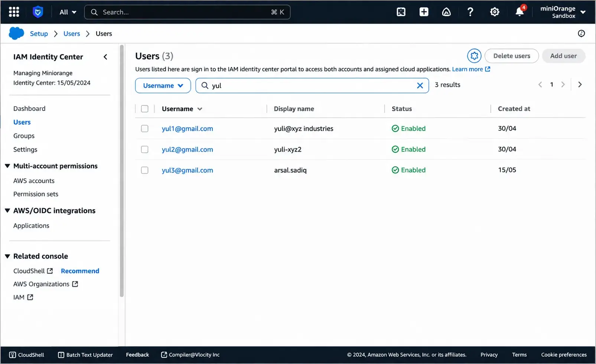
Task: Open Dashboard in the sidebar
Action: (x=29, y=108)
